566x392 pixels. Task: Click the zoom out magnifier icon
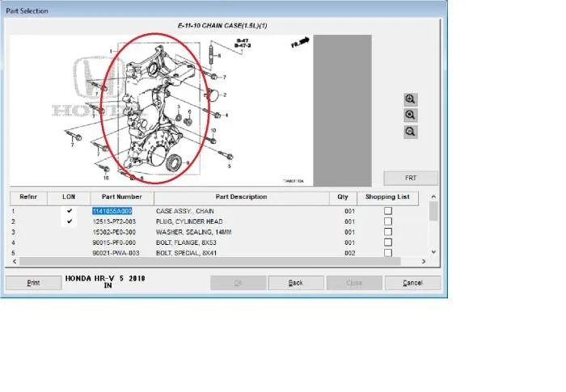[x=411, y=132]
